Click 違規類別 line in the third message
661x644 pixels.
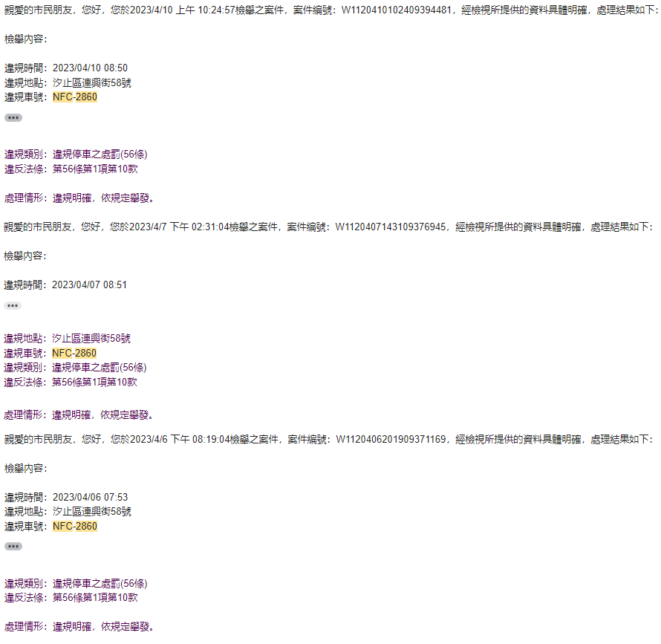(76, 584)
